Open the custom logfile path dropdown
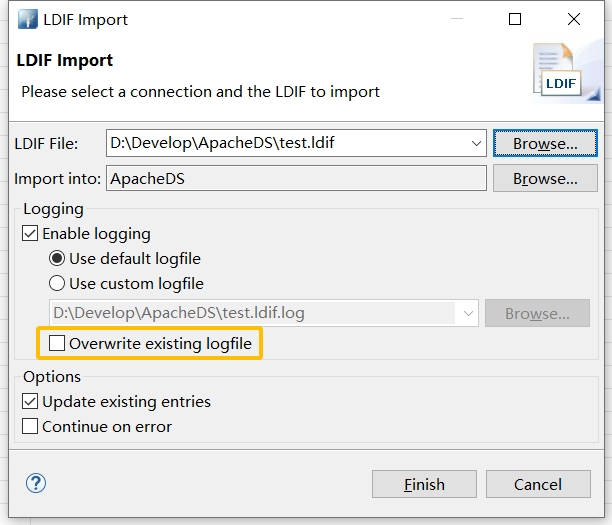The width and height of the screenshot is (612, 525). tap(468, 314)
